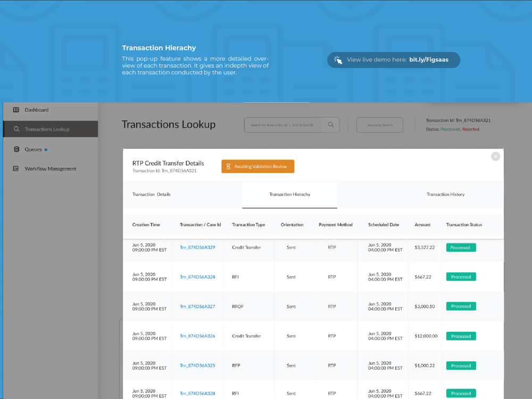The image size is (532, 399).
Task: Click Processed status for $1,000.22 row
Action: coord(461,365)
